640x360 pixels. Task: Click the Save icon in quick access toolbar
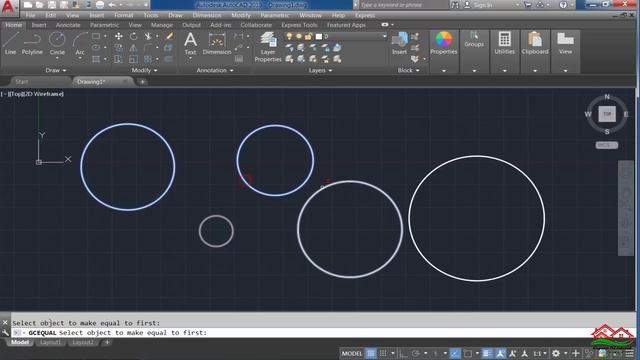point(52,5)
